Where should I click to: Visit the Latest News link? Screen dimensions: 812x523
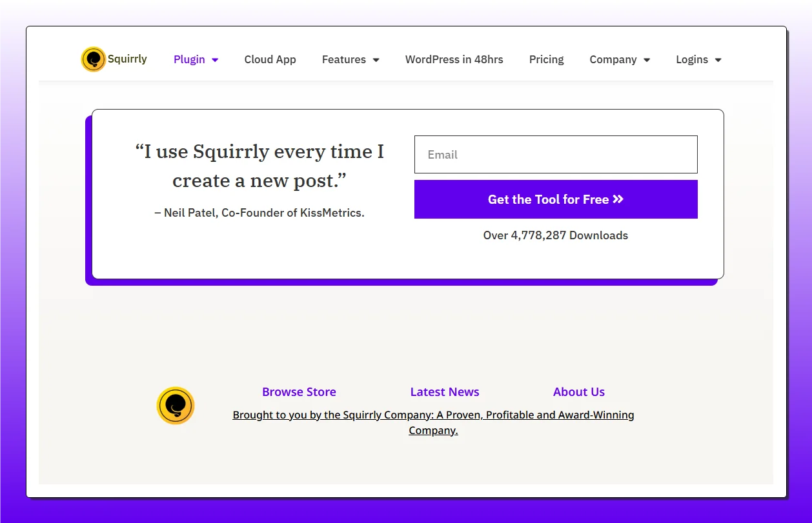click(445, 392)
